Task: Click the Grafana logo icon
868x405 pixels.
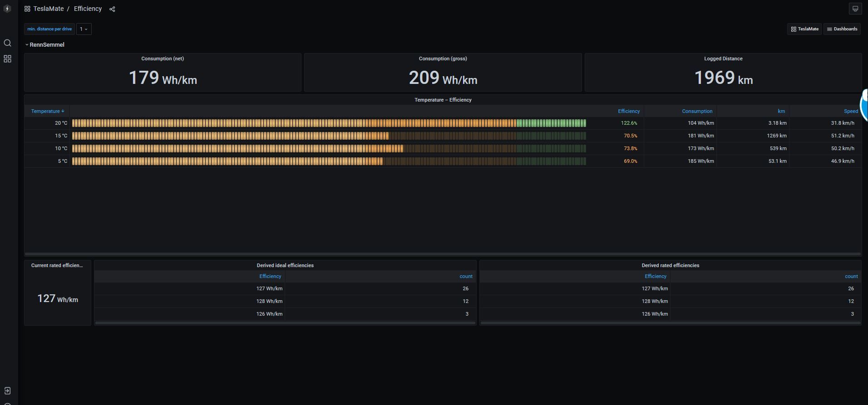Action: coord(7,9)
